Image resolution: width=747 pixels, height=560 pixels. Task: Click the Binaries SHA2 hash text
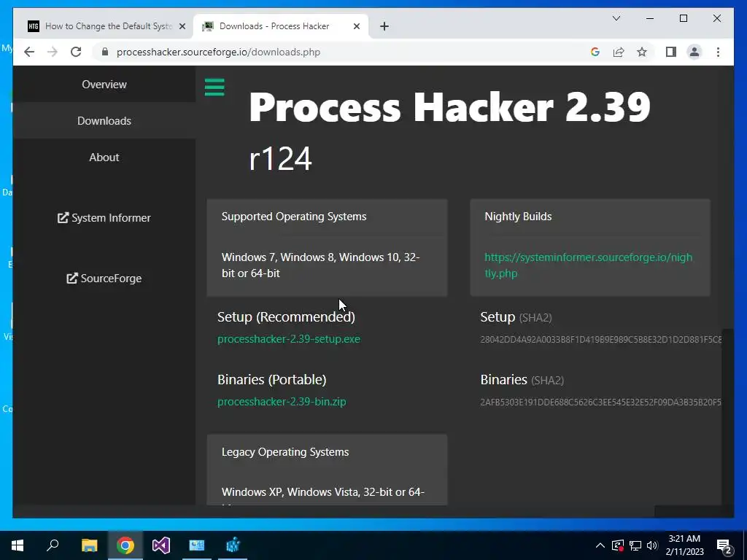tap(601, 402)
